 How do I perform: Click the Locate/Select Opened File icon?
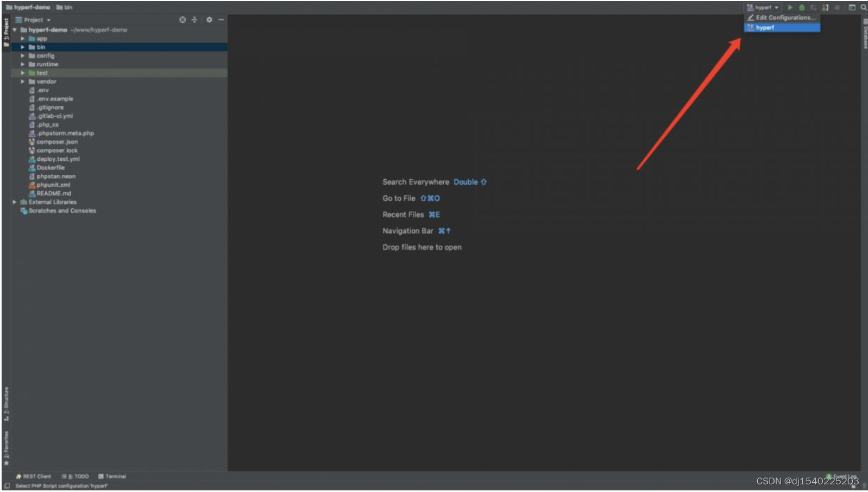tap(183, 20)
